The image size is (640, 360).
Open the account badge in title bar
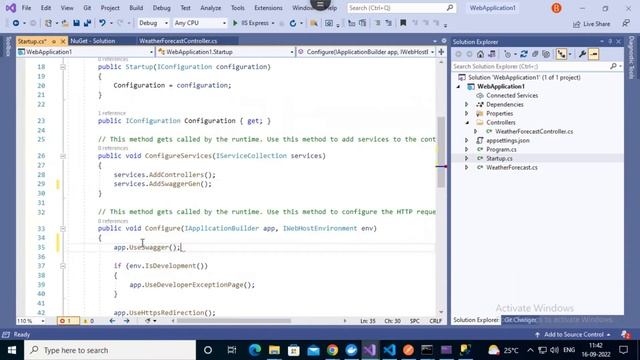click(x=556, y=8)
